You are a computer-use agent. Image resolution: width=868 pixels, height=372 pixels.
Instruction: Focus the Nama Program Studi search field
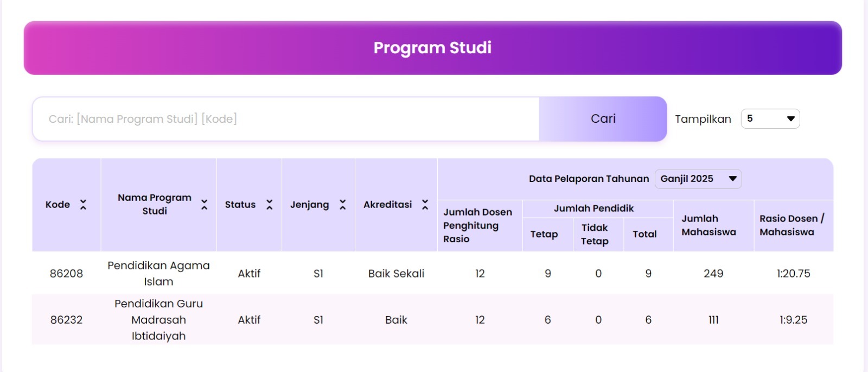[x=286, y=119]
